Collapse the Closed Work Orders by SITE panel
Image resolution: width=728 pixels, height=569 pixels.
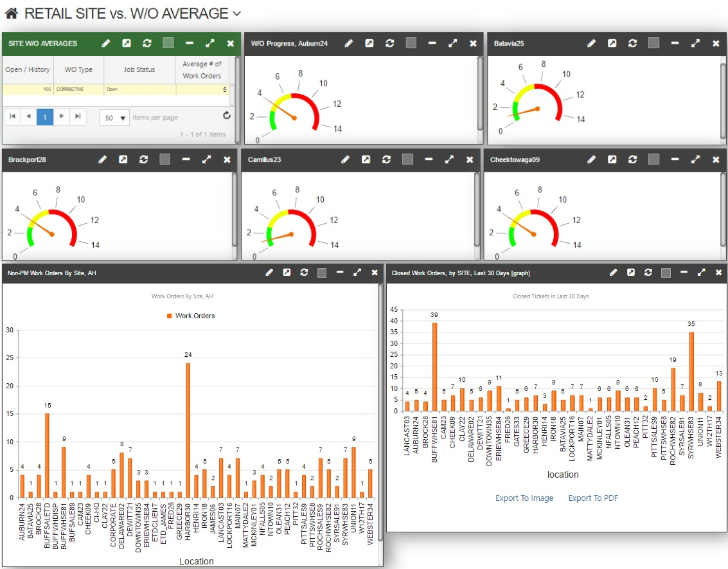684,273
